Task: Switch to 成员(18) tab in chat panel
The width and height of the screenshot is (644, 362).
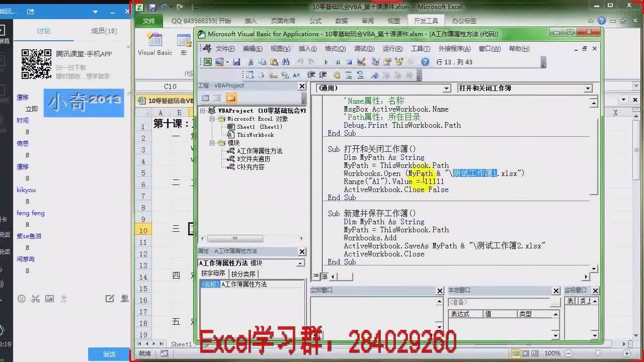Action: tap(104, 31)
